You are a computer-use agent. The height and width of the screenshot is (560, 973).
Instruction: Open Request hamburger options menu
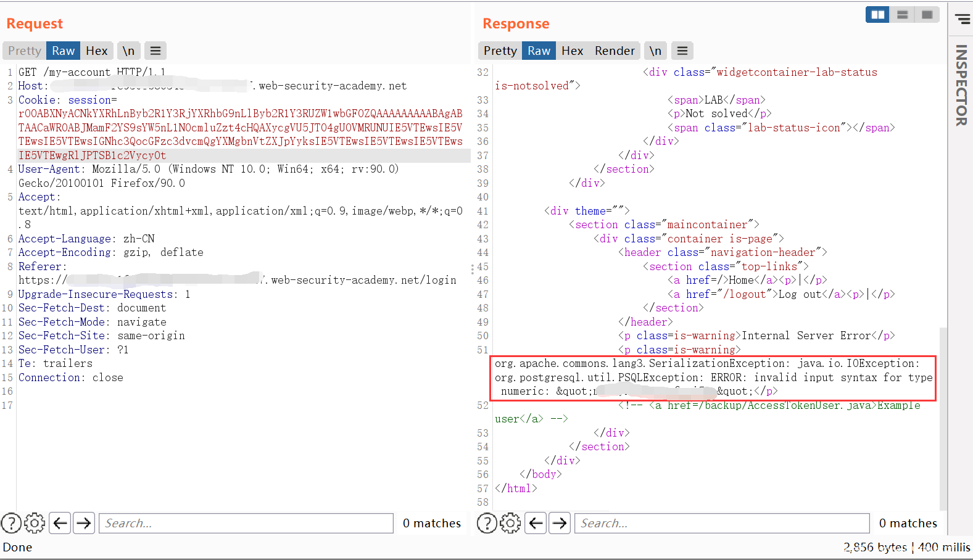pos(155,51)
